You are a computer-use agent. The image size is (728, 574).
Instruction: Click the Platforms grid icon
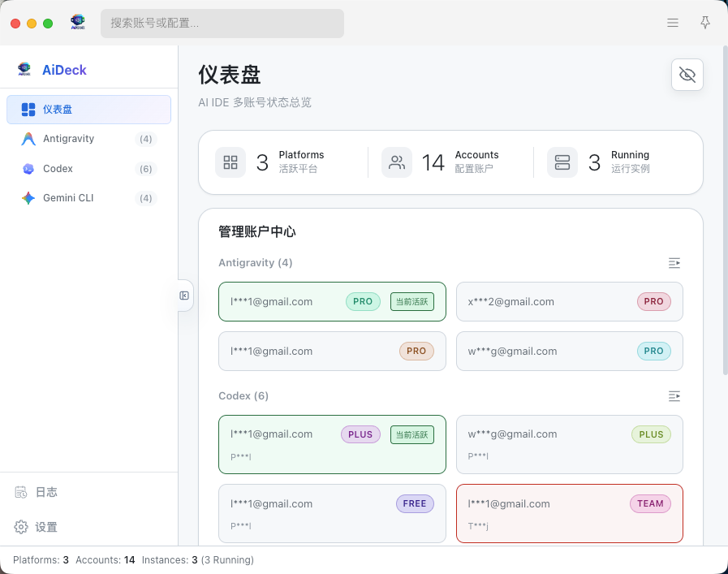coord(230,162)
